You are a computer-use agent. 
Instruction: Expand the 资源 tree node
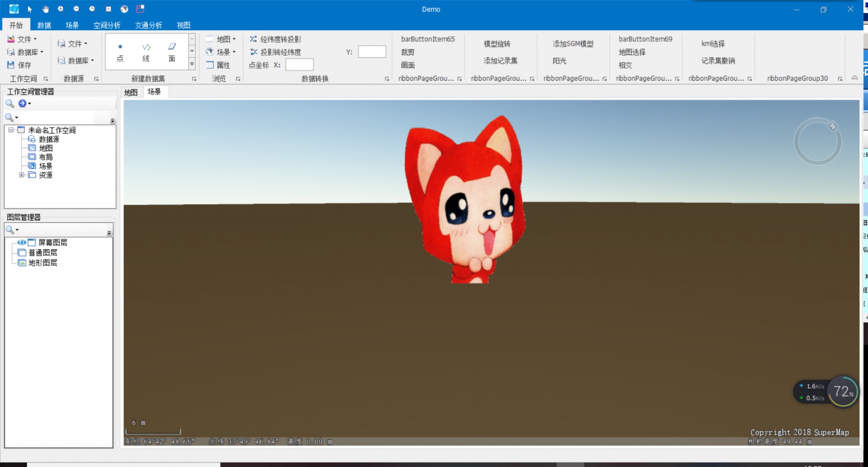pos(21,175)
